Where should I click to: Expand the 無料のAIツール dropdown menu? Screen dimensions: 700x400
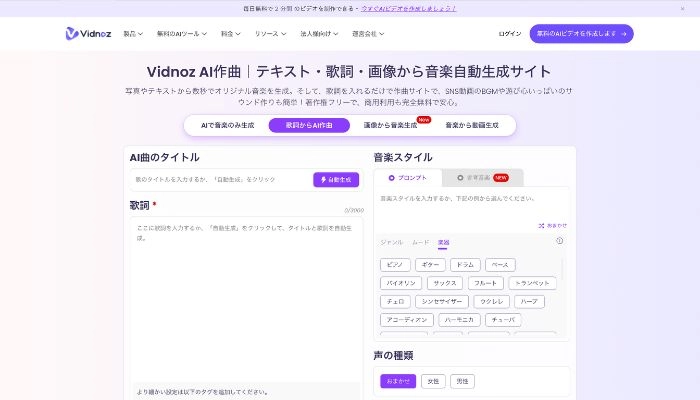coord(182,33)
